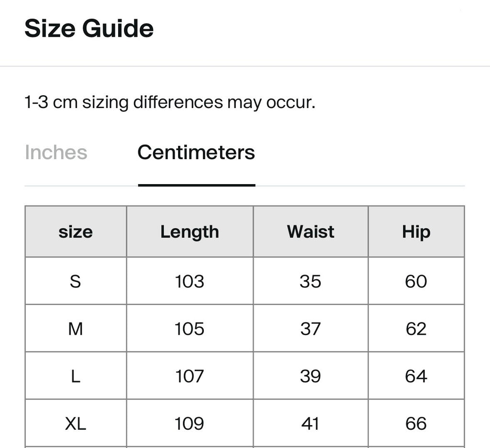The image size is (490, 448).
Task: Switch to the Inches tab
Action: click(x=56, y=153)
